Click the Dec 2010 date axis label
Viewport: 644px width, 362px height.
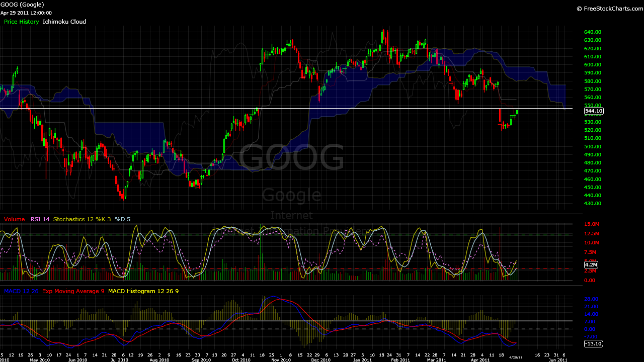click(321, 360)
